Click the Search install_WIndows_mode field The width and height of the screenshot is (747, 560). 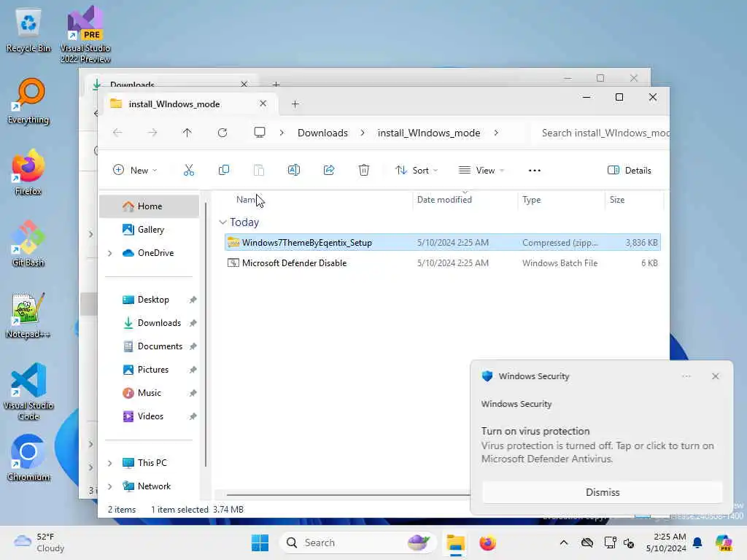coord(601,133)
